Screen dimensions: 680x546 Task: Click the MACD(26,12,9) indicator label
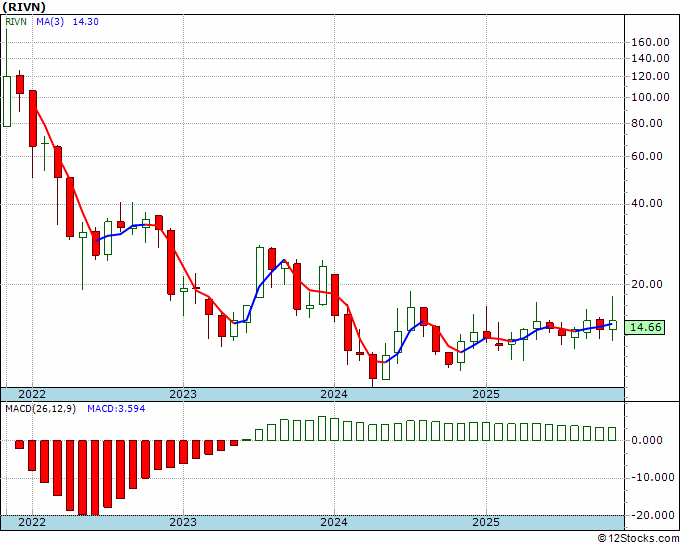[40, 409]
